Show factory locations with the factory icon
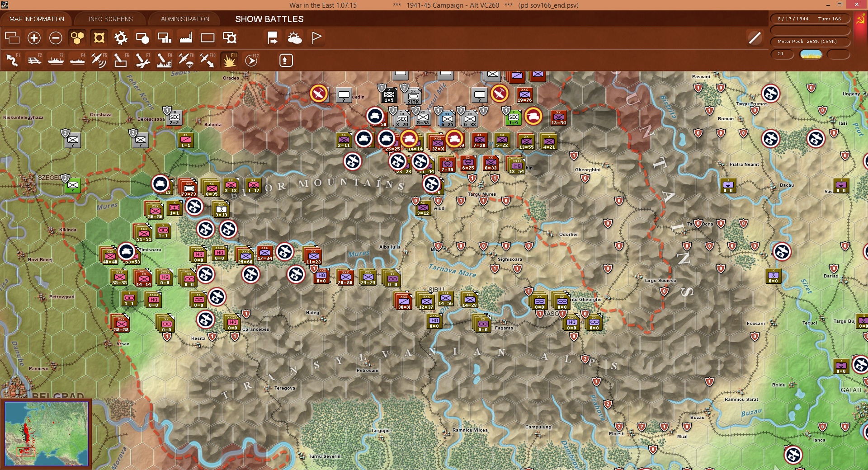The height and width of the screenshot is (470, 868). click(186, 38)
